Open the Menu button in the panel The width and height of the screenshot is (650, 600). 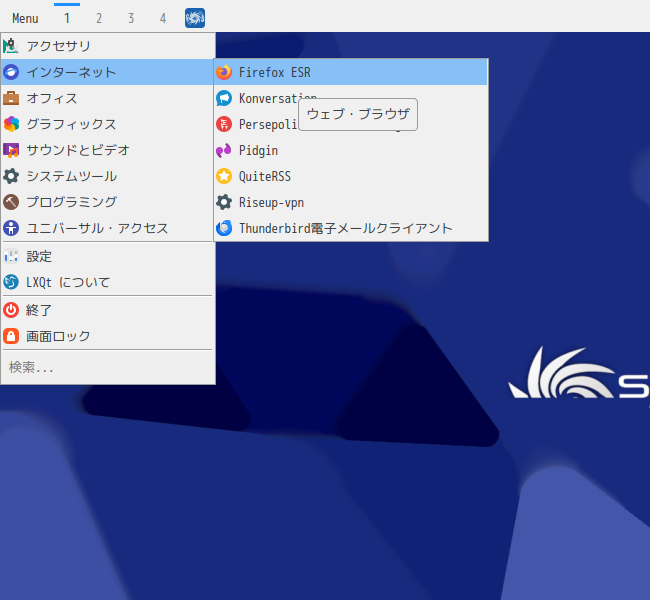tap(25, 18)
